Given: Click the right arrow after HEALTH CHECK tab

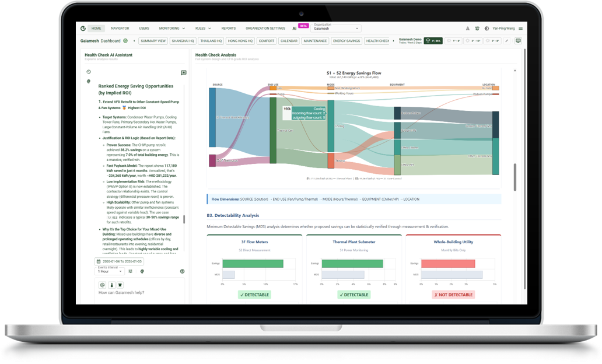Looking at the screenshot, I should [x=393, y=41].
